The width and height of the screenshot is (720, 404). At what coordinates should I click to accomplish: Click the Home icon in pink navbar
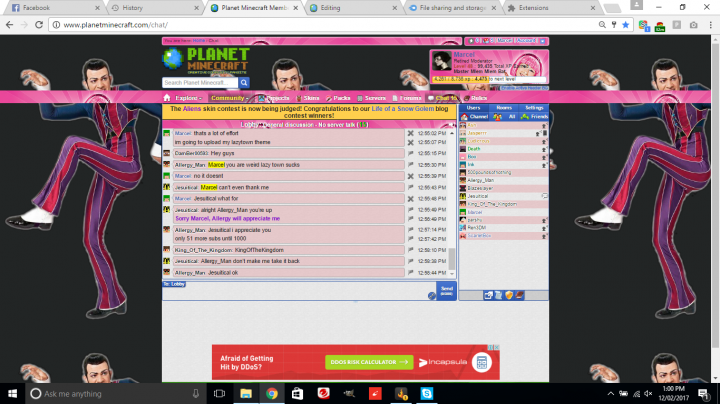pos(167,98)
